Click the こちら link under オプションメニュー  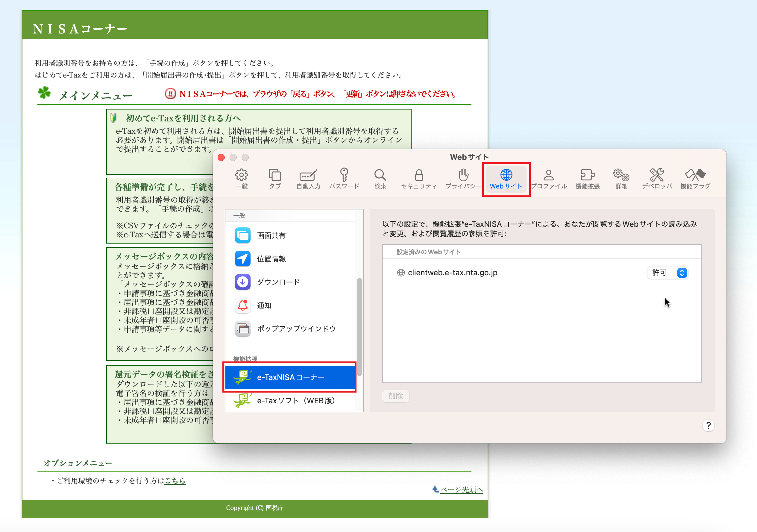click(x=175, y=481)
